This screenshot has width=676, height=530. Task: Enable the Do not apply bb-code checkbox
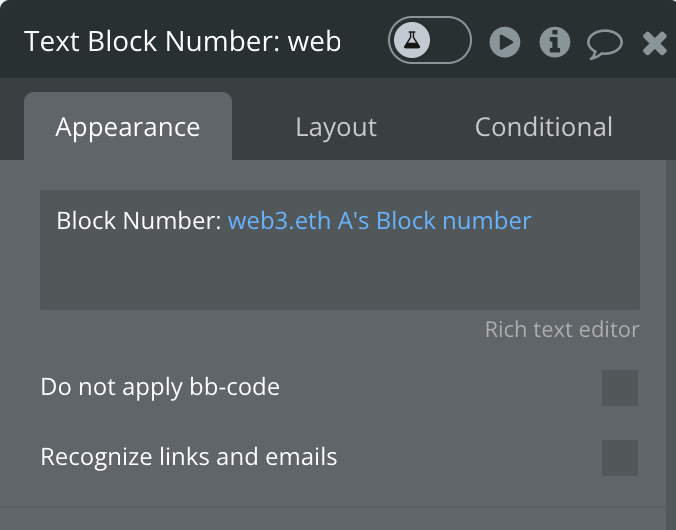[620, 388]
